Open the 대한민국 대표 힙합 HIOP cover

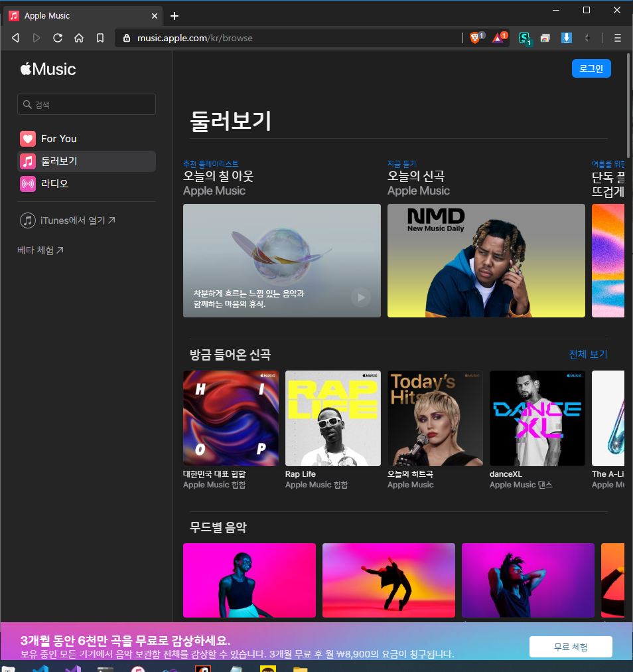pyautogui.click(x=231, y=418)
